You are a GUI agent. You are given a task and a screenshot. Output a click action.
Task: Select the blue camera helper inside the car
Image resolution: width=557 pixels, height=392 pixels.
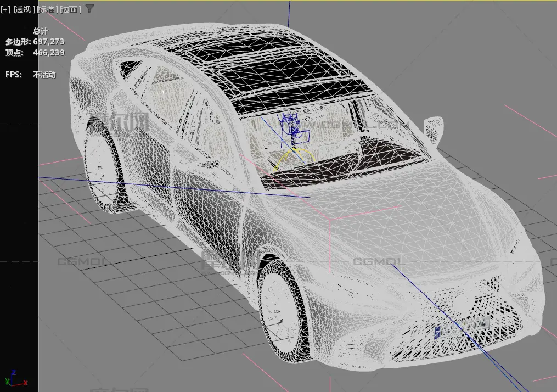pyautogui.click(x=290, y=127)
